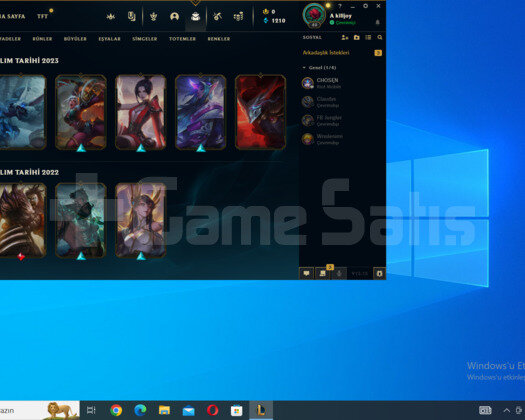Toggle the microphone icon at social panel bottom

tap(339, 274)
